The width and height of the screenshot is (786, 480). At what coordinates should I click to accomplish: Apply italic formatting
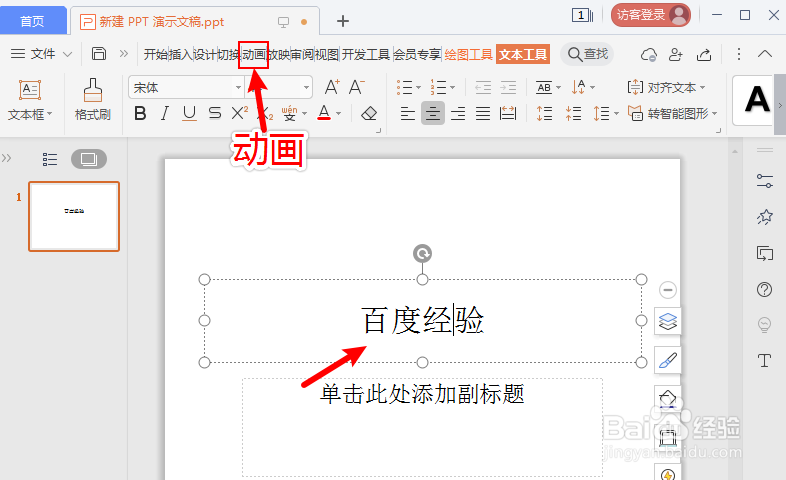pyautogui.click(x=164, y=113)
